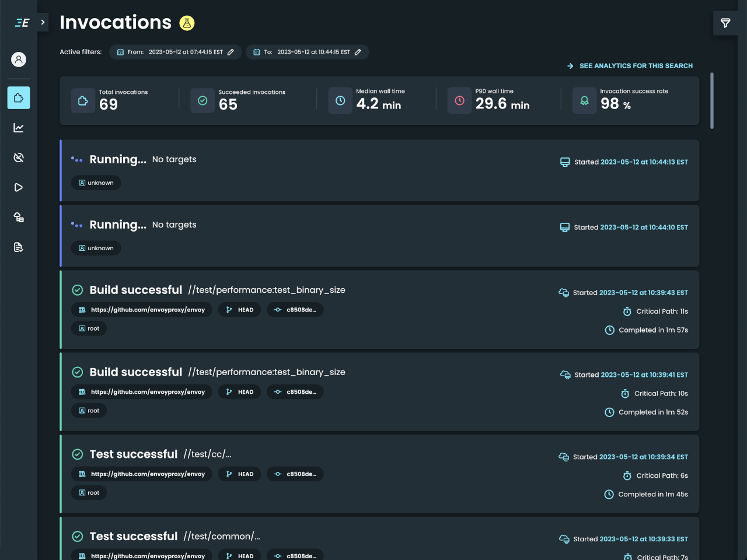Click the root user tag on a build
This screenshot has width=747, height=560.
point(89,328)
